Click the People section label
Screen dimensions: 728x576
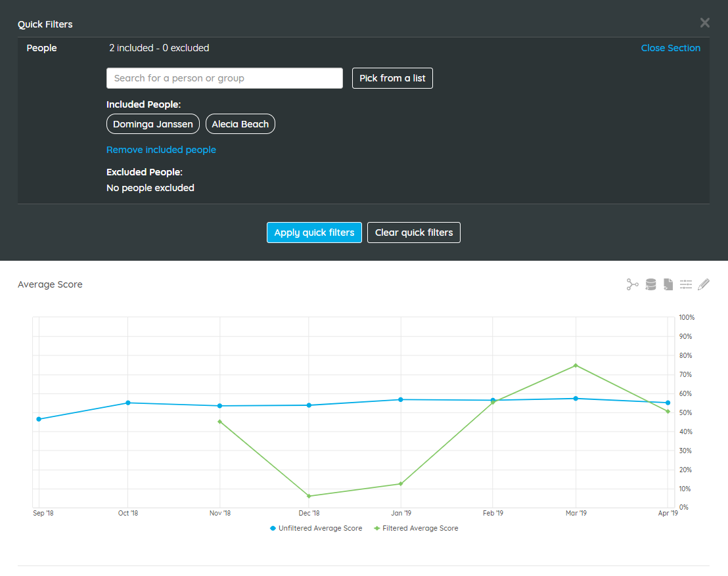42,48
